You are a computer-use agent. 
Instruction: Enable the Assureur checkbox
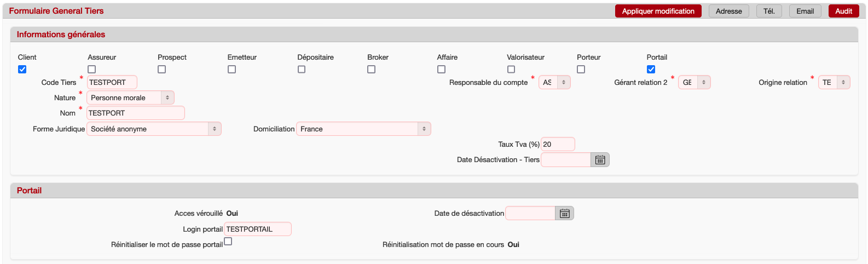tap(92, 70)
